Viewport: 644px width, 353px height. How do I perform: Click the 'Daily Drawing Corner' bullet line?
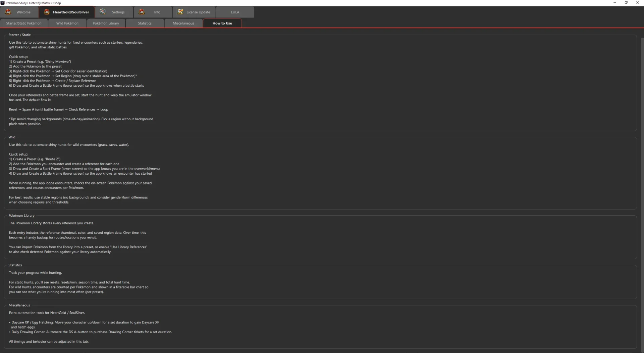(91, 332)
